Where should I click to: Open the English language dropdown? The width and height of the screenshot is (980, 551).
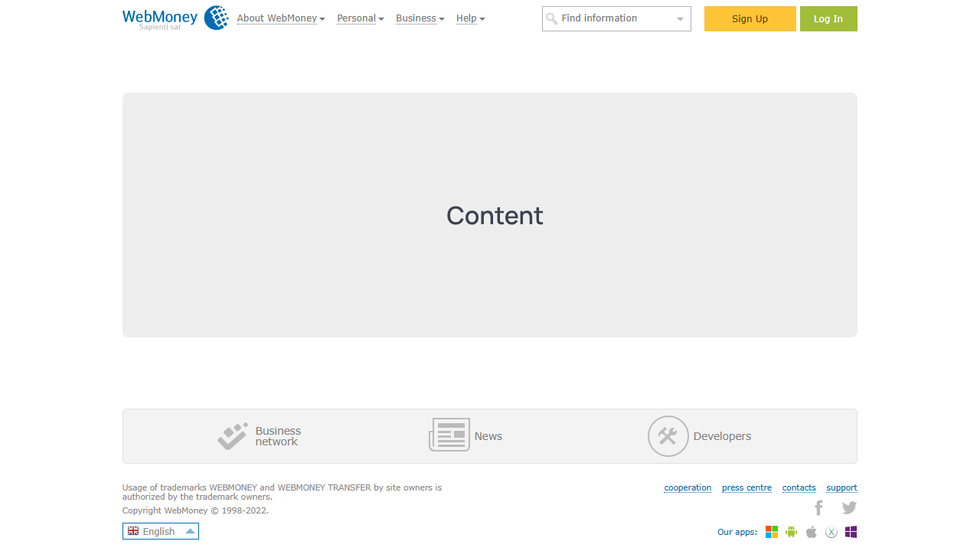click(161, 531)
